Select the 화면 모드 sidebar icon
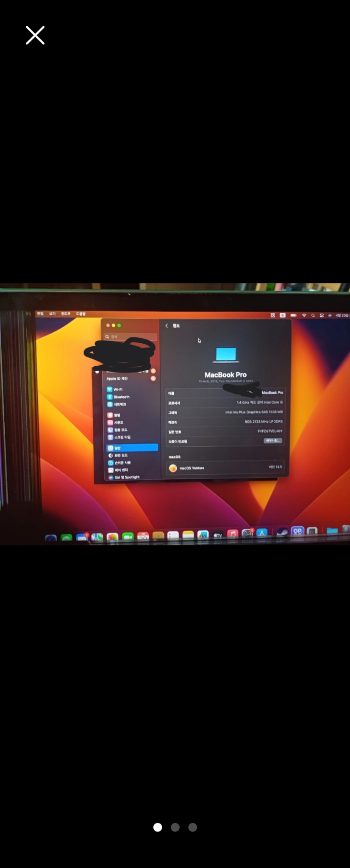Screen dimensions: 350x868 [x=111, y=455]
